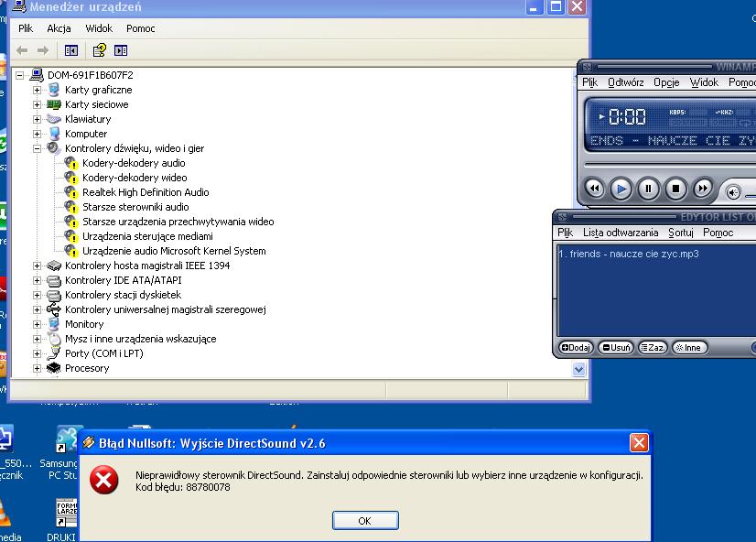This screenshot has width=756, height=542.
Task: Click the Forward arrow in Device Manager toolbar
Action: pyautogui.click(x=43, y=50)
